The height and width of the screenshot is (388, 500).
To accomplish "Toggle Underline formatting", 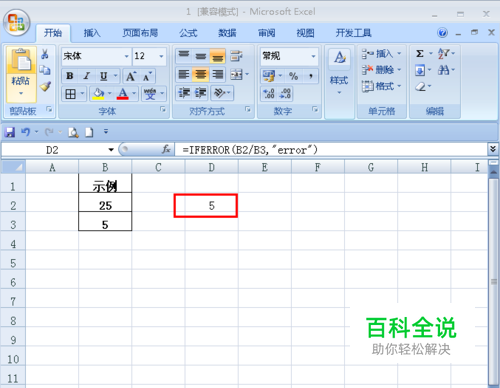I will [104, 76].
